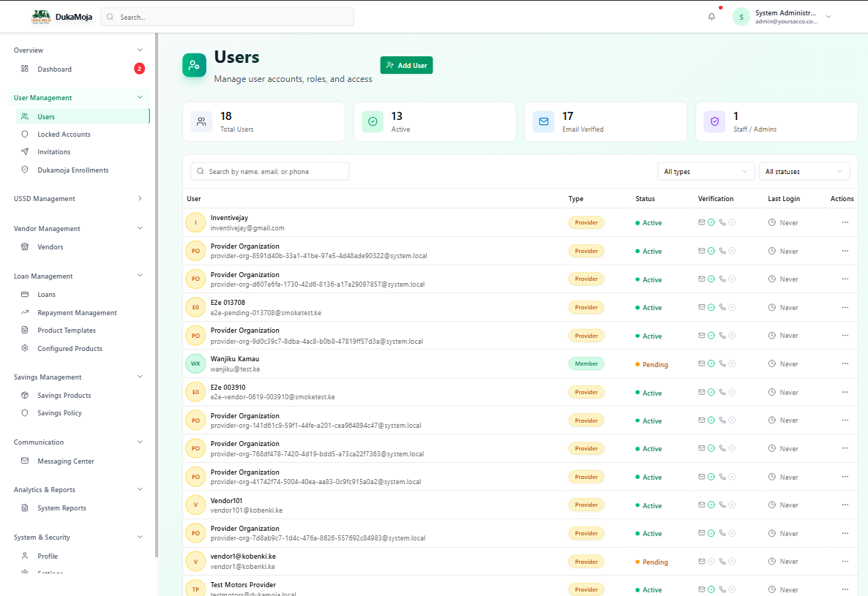Screen dimensions: 868x596
Task: Click the Active users check icon
Action: [373, 121]
